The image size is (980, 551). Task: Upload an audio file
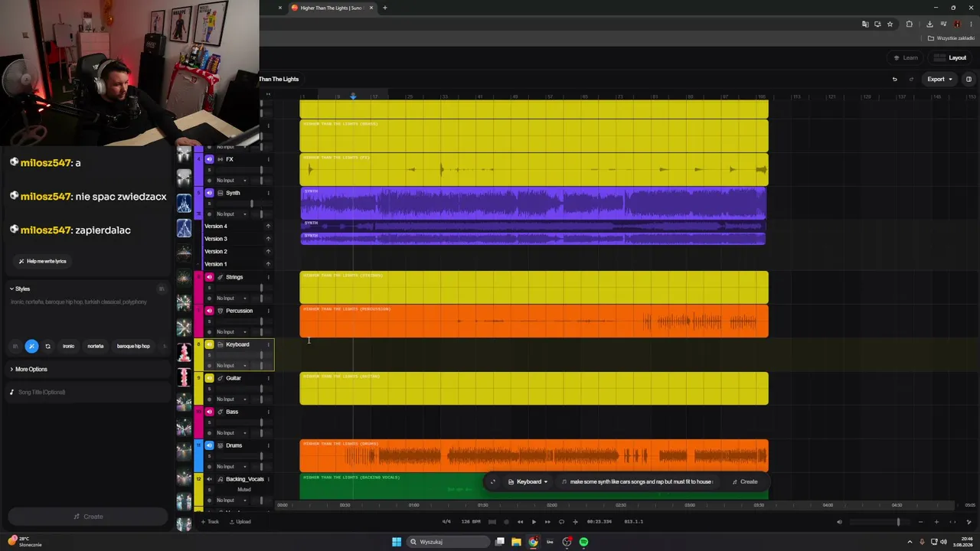point(240,522)
